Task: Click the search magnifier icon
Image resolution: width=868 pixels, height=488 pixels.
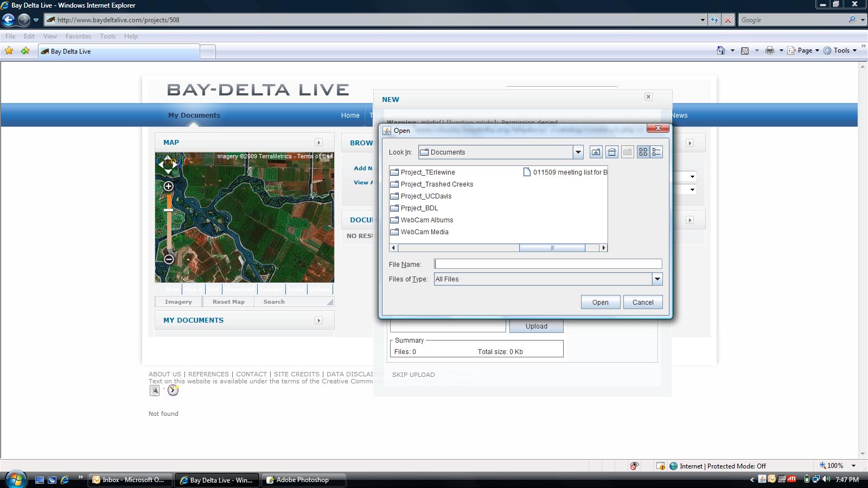Action: click(852, 20)
